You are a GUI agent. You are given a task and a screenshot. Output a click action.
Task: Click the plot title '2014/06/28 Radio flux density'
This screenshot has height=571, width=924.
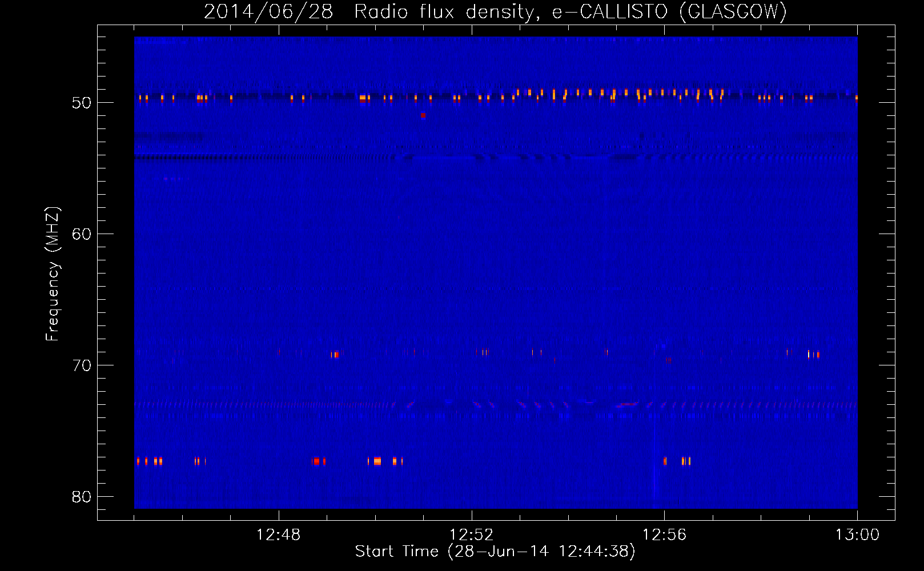coord(372,12)
